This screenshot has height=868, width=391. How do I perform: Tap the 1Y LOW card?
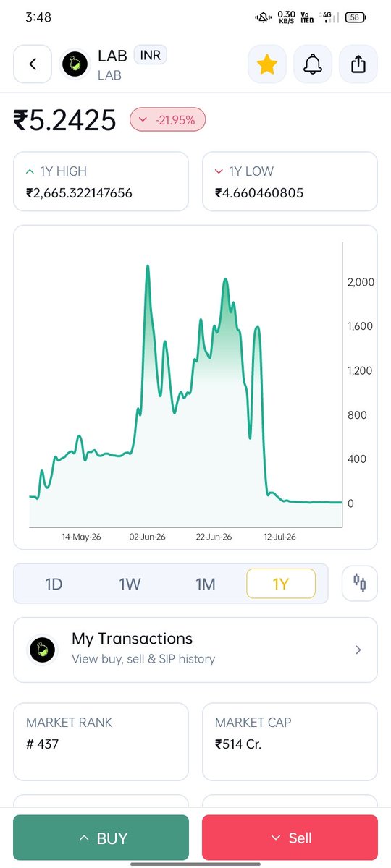click(x=290, y=182)
